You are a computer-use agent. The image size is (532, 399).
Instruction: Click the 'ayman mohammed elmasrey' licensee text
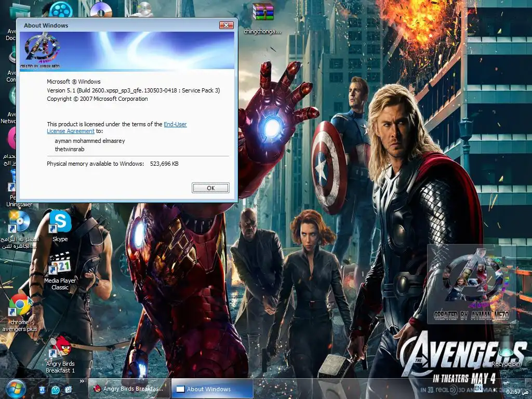(90, 141)
